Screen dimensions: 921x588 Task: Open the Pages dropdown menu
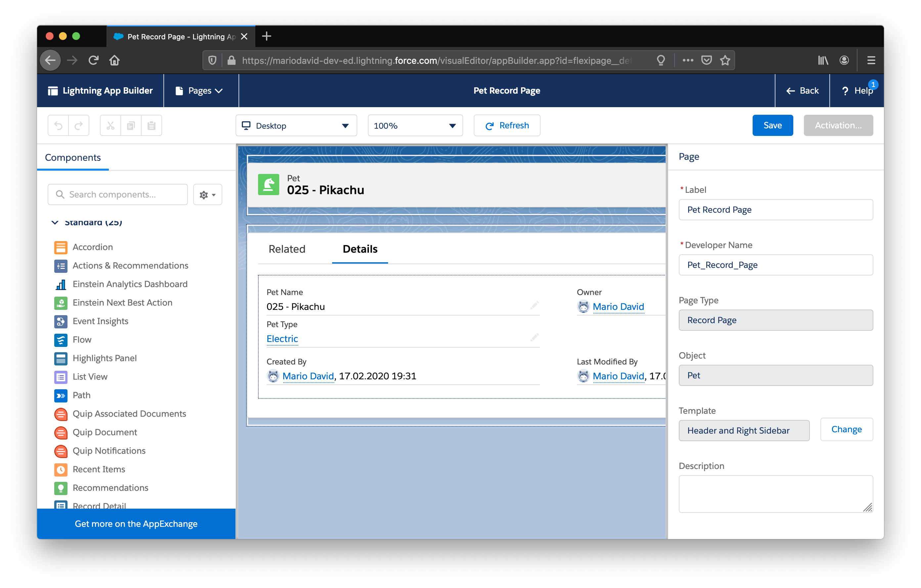click(199, 91)
